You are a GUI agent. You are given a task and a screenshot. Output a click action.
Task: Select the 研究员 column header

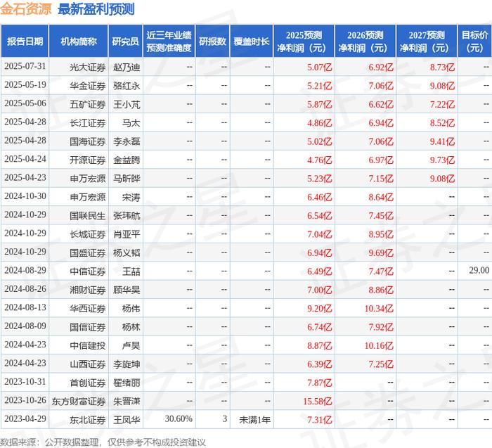coord(126,41)
